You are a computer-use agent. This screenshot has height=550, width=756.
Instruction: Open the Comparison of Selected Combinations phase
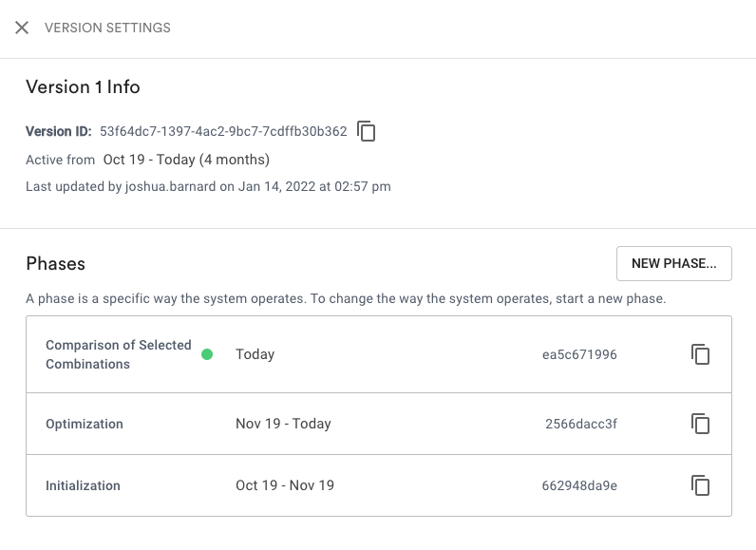pos(119,354)
